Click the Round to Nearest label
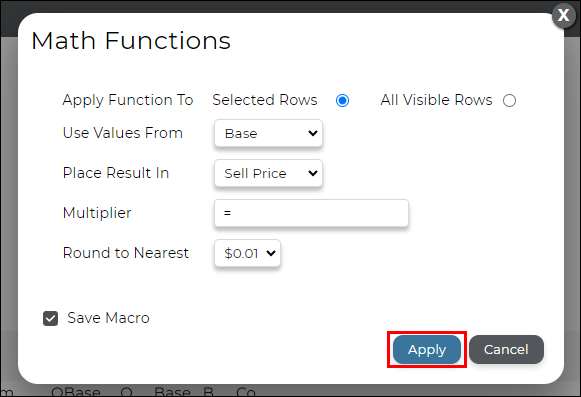Viewport: 581px width, 397px height. pyautogui.click(x=126, y=253)
